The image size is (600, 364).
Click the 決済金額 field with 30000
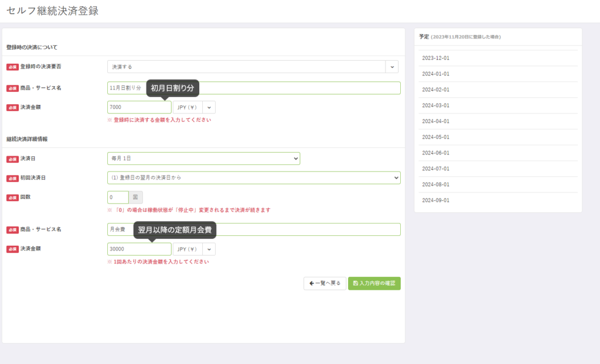[139, 249]
